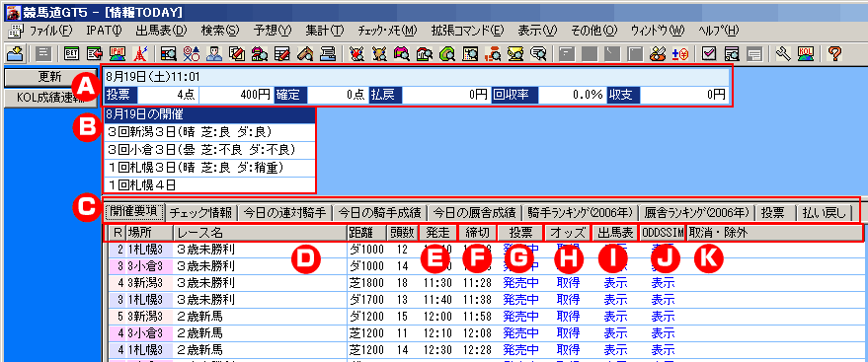Click the red radio tower icon
The height and width of the screenshot is (362, 868).
point(140,53)
